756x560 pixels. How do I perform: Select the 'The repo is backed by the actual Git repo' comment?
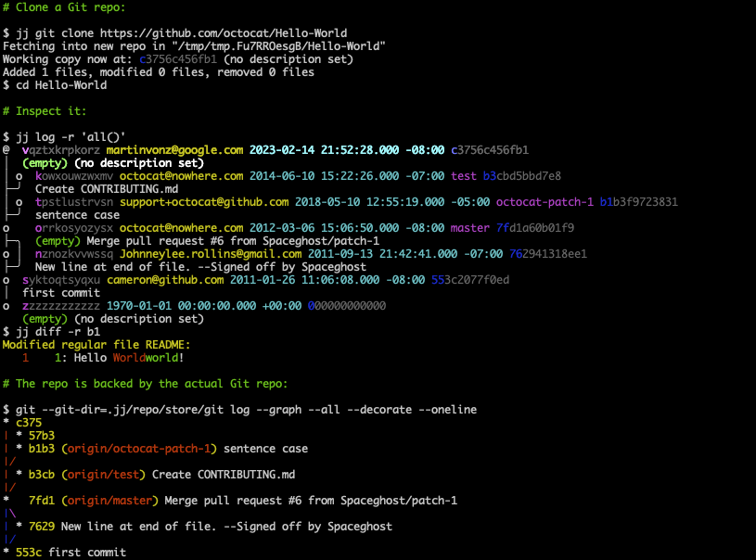(145, 385)
